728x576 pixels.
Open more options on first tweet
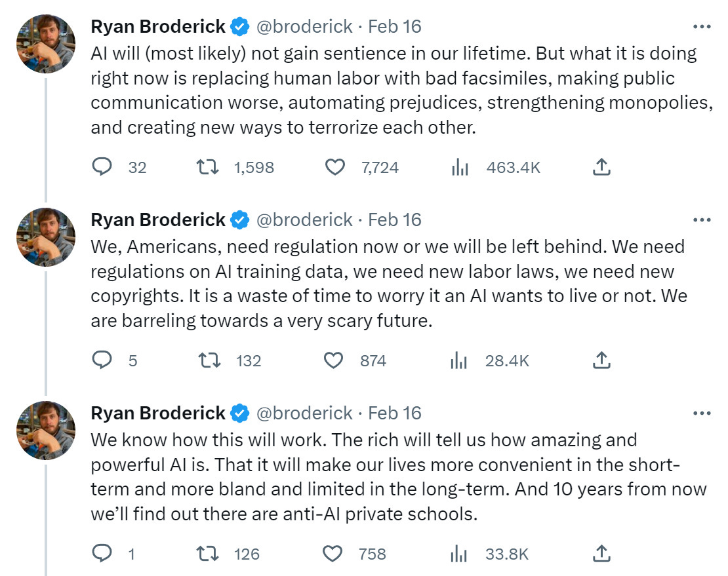pos(701,27)
